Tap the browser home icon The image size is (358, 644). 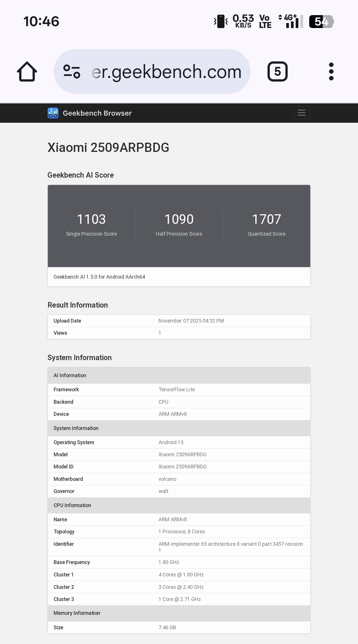click(27, 72)
